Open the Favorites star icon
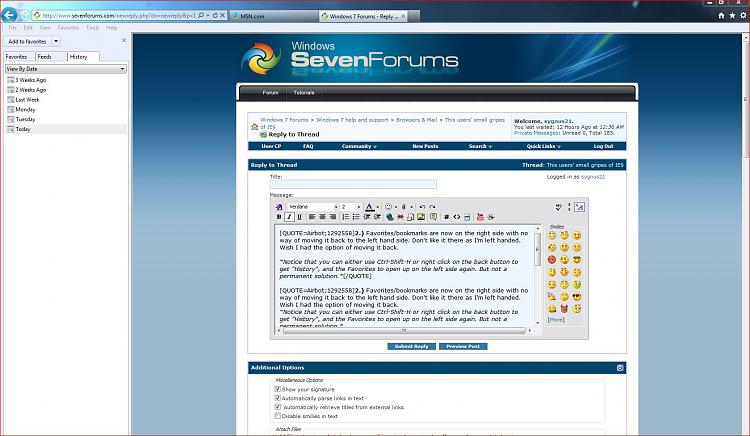Viewport: 750px width, 436px height. [x=732, y=15]
